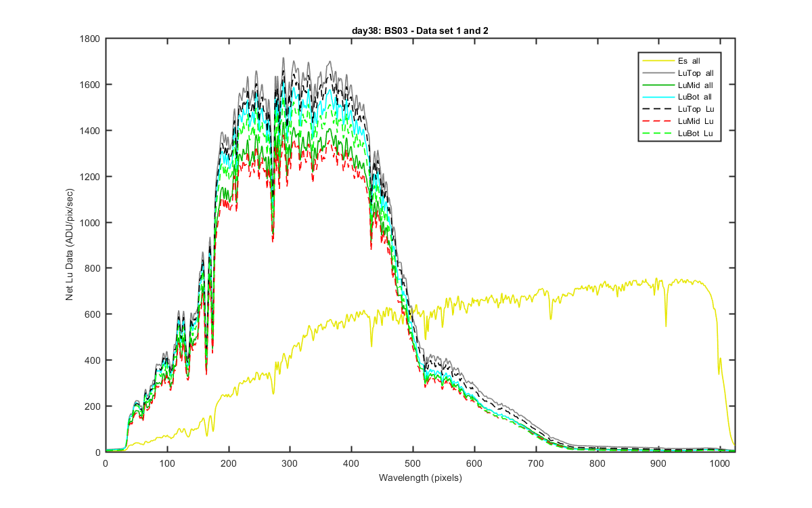The image size is (812, 508).
Task: Click the cyan line sample for 'LuBot all'
Action: [x=658, y=98]
